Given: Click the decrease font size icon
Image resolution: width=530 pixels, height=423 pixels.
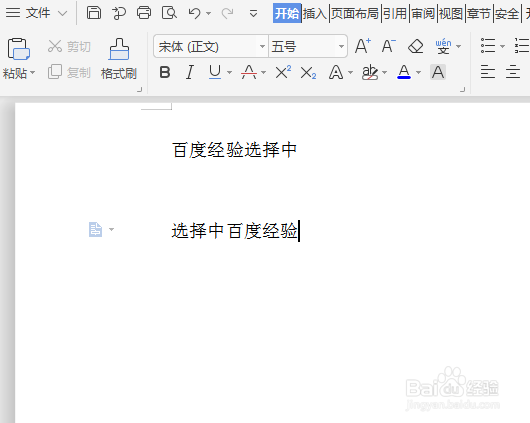Looking at the screenshot, I should tap(389, 46).
